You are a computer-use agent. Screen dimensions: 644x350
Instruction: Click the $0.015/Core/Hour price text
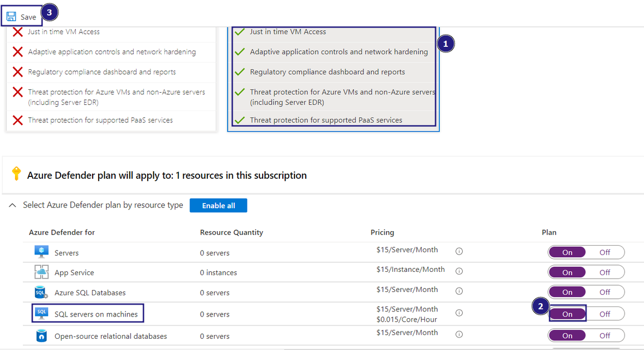406,319
